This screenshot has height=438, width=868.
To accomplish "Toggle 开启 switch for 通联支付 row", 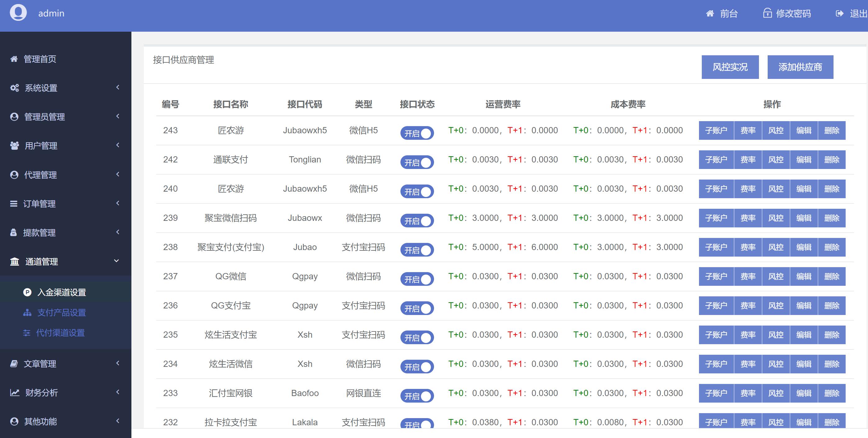I will [417, 162].
